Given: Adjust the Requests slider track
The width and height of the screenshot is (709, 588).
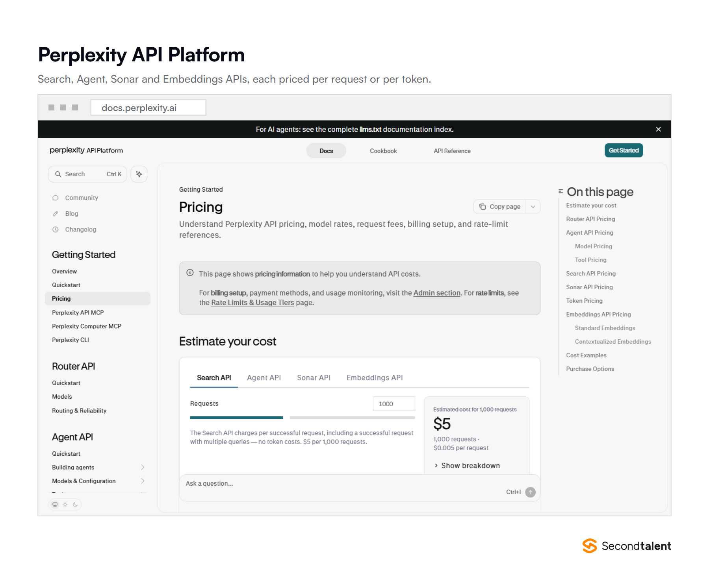Looking at the screenshot, I should [x=303, y=417].
